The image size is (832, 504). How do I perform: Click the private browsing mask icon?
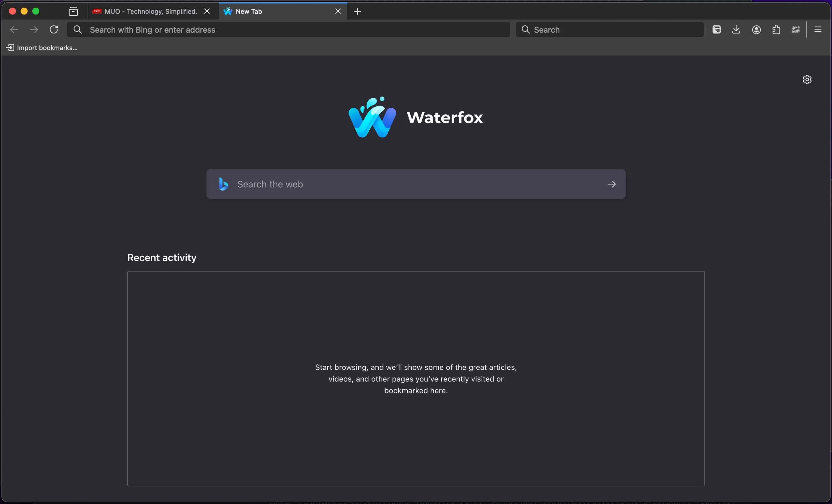coord(796,30)
